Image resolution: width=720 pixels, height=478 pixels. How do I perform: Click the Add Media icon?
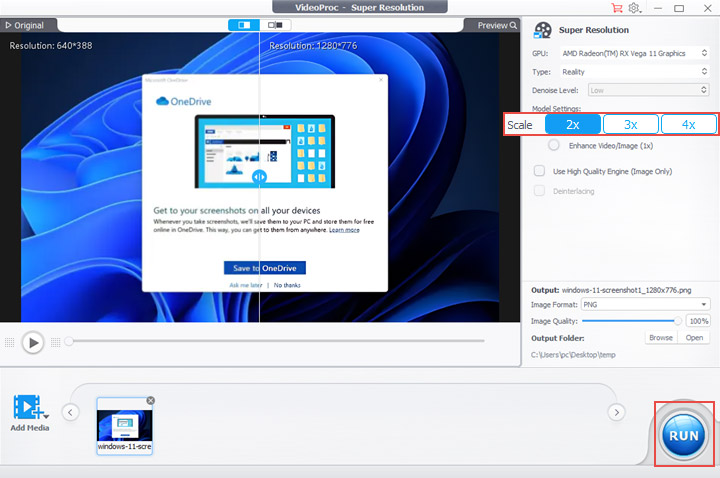[x=30, y=407]
